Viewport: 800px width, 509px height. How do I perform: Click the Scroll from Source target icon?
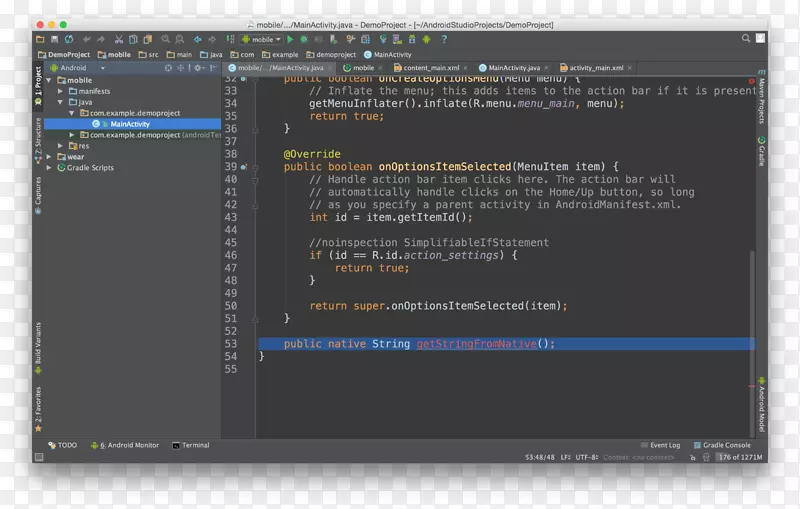168,68
